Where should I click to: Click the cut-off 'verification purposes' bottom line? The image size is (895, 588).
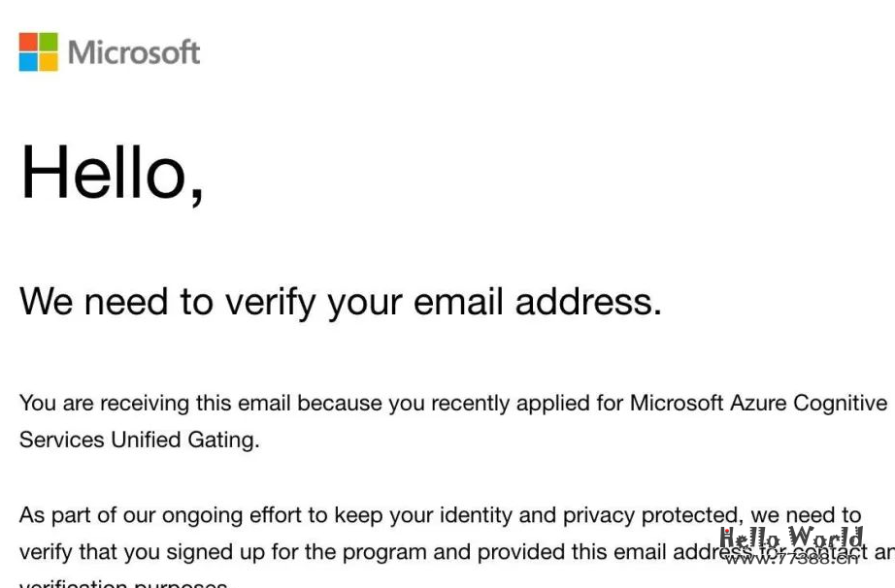click(123, 583)
